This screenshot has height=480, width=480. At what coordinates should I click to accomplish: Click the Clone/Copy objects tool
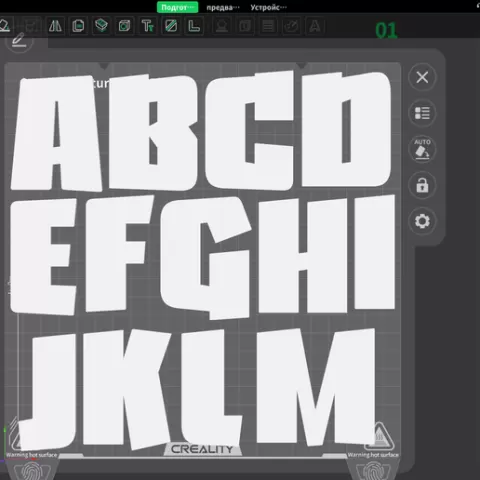pyautogui.click(x=78, y=26)
